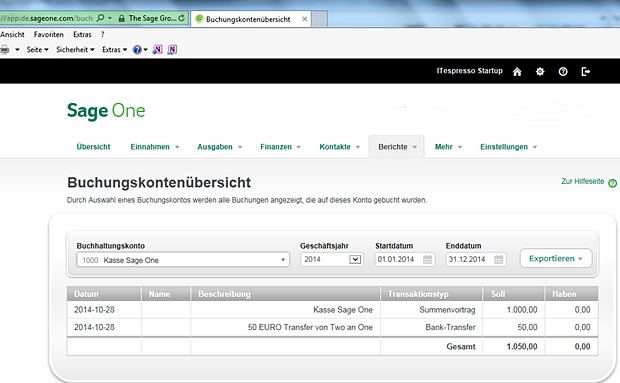The height and width of the screenshot is (383, 620).
Task: Click the Sage One logo
Action: [106, 111]
